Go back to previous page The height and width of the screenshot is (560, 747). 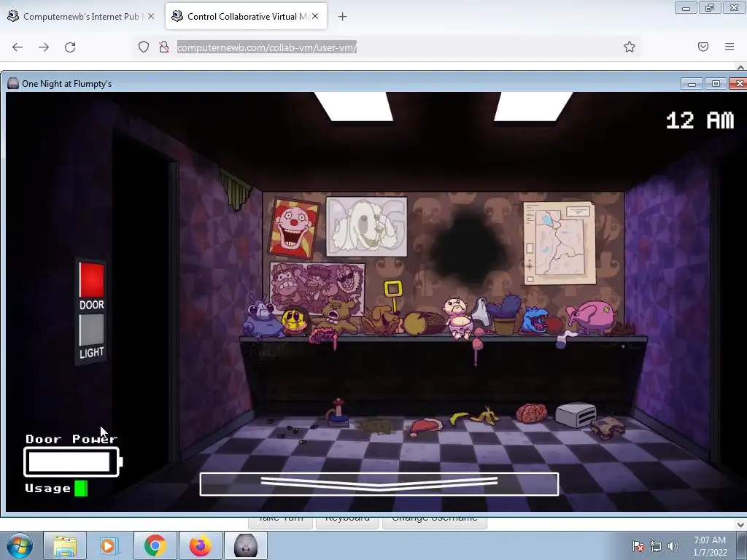(18, 47)
